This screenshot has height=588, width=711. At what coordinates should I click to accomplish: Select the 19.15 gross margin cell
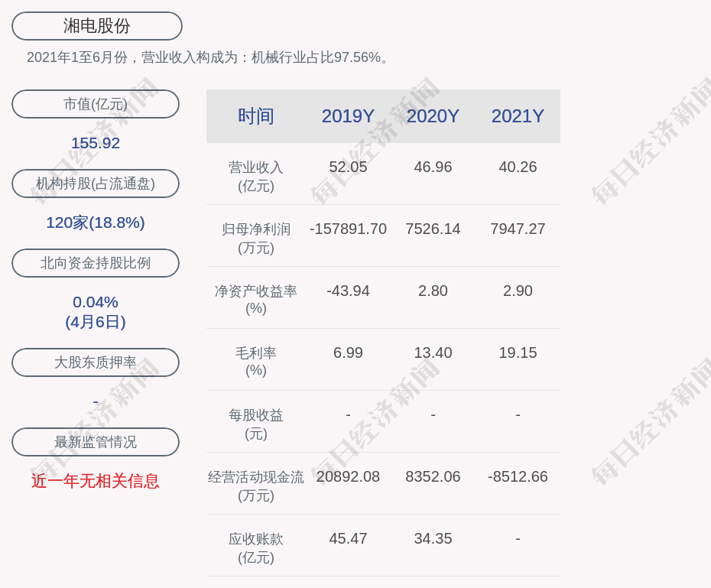point(518,352)
